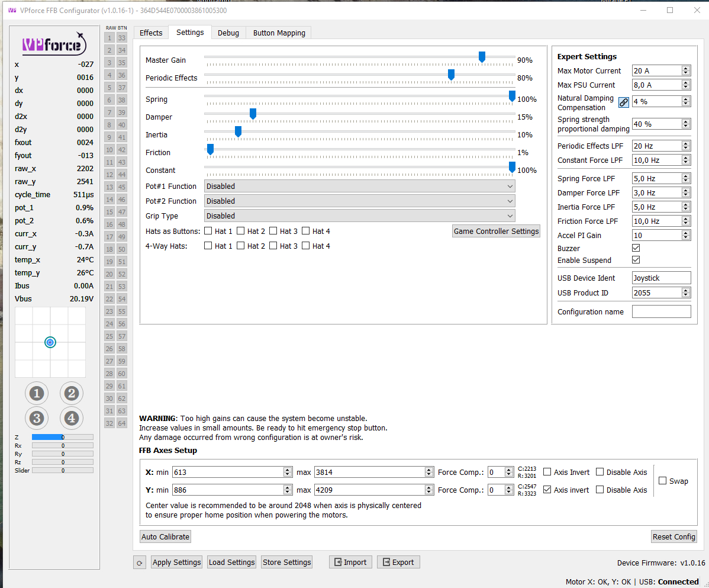The width and height of the screenshot is (709, 588).
Task: Enable the Buzzer checkbox
Action: pos(636,248)
